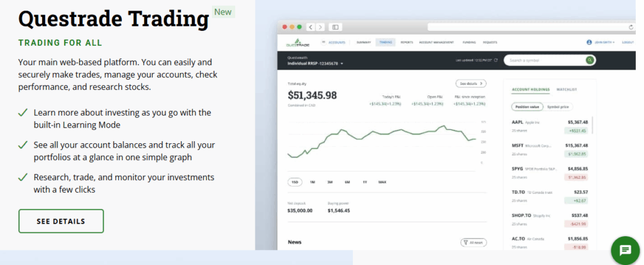Select the 1Y chart range
644x265 pixels.
point(365,181)
